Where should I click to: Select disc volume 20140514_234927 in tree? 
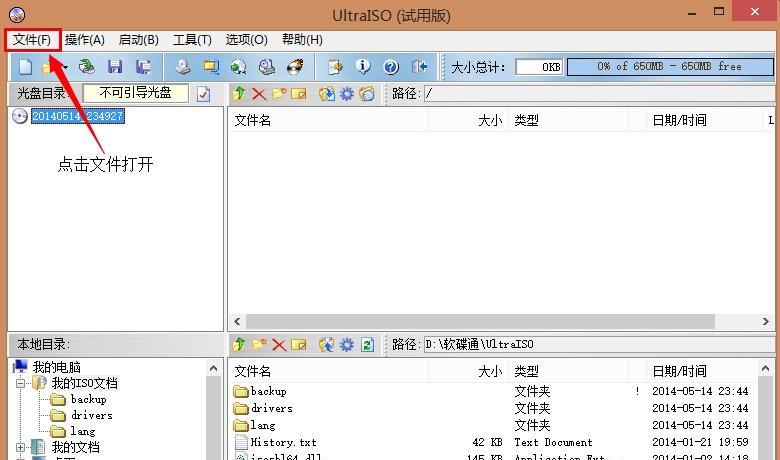[78, 116]
